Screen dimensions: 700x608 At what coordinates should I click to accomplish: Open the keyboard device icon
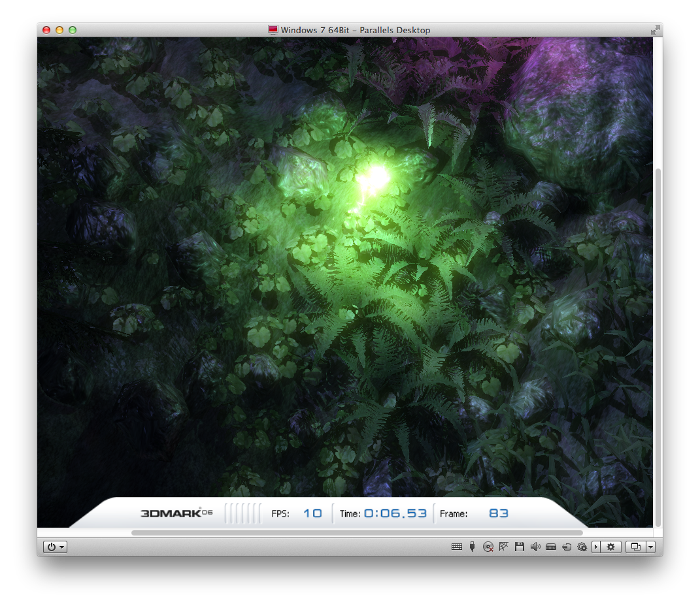(x=456, y=547)
